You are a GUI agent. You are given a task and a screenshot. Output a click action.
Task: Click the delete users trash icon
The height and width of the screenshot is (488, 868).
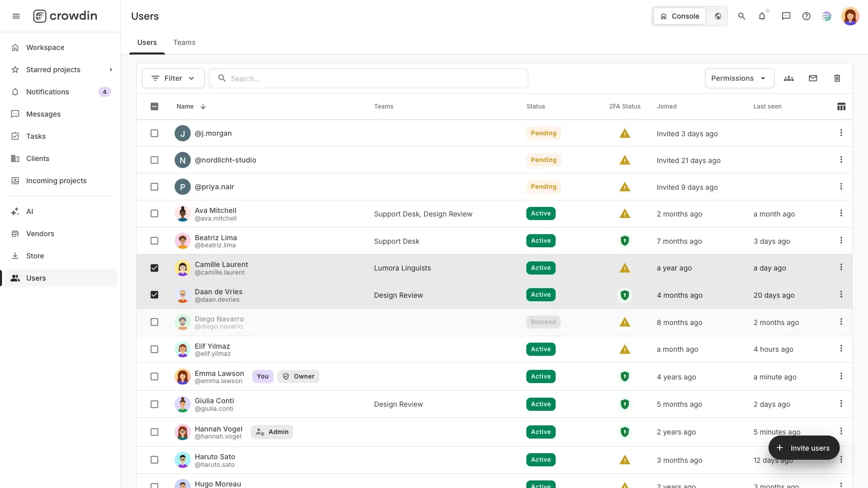[837, 78]
